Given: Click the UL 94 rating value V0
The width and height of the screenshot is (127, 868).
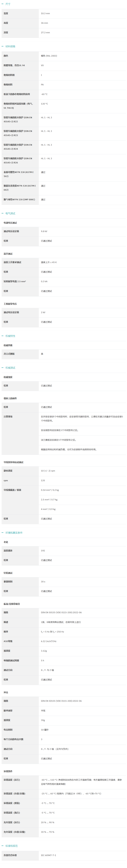Looking at the screenshot, I should point(42,65).
